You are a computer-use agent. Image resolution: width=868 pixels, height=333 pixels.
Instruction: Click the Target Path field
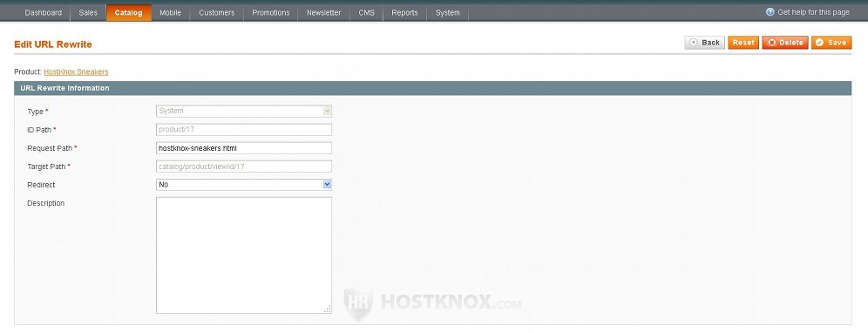244,166
